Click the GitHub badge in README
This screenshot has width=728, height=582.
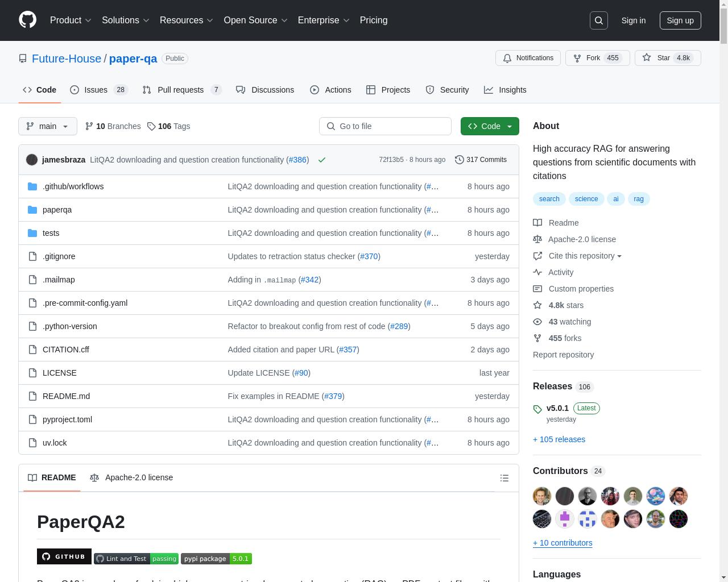point(64,556)
